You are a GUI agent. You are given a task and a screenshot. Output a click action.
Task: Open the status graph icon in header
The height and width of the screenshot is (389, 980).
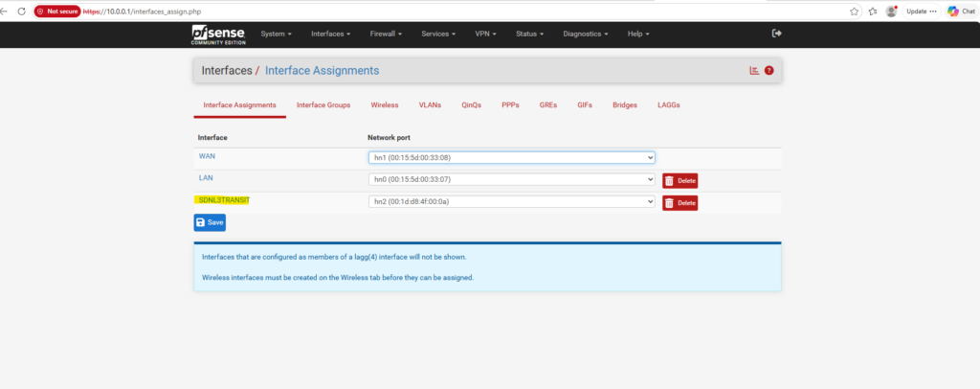pyautogui.click(x=754, y=71)
